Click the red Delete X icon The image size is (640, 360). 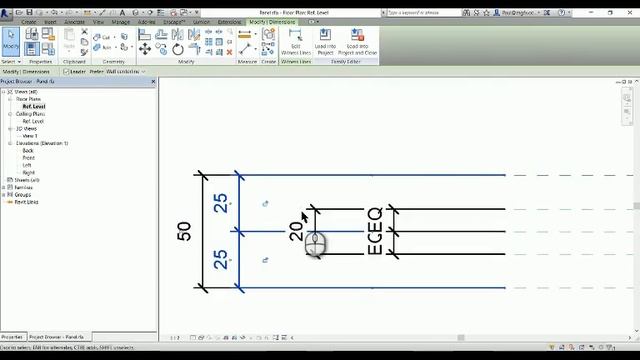point(229,52)
